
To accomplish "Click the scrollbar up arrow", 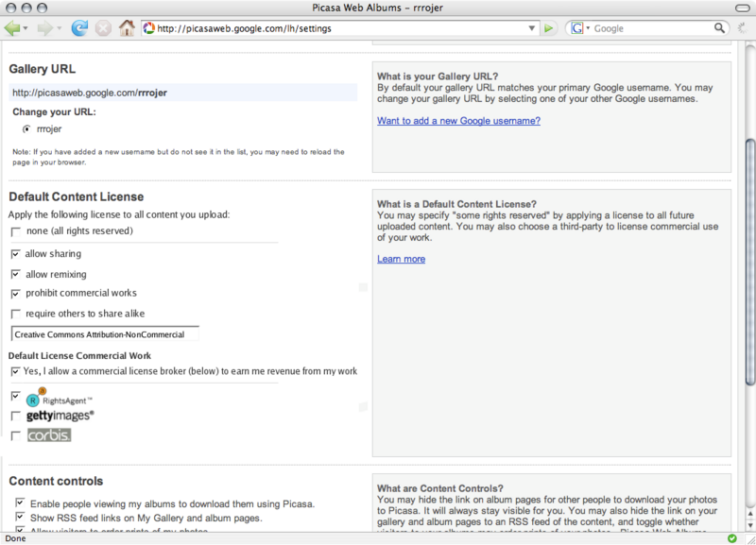I will (x=749, y=515).
